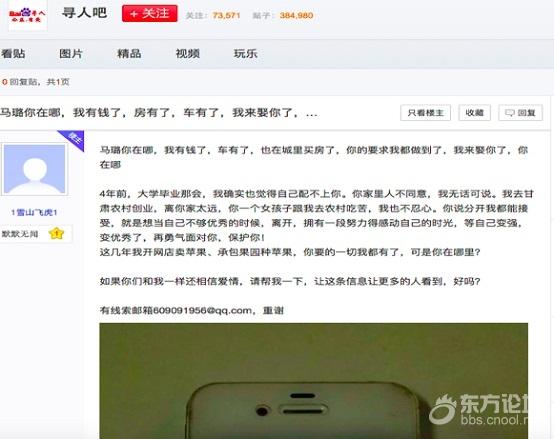Open the 看贴 tab
The width and height of the screenshot is (554, 439).
[x=13, y=54]
